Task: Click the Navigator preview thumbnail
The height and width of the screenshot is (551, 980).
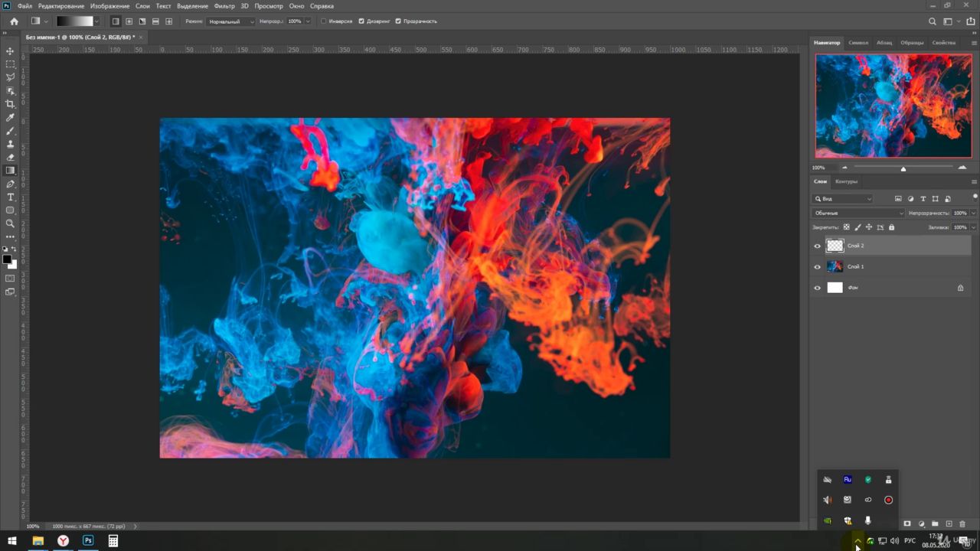Action: click(893, 106)
